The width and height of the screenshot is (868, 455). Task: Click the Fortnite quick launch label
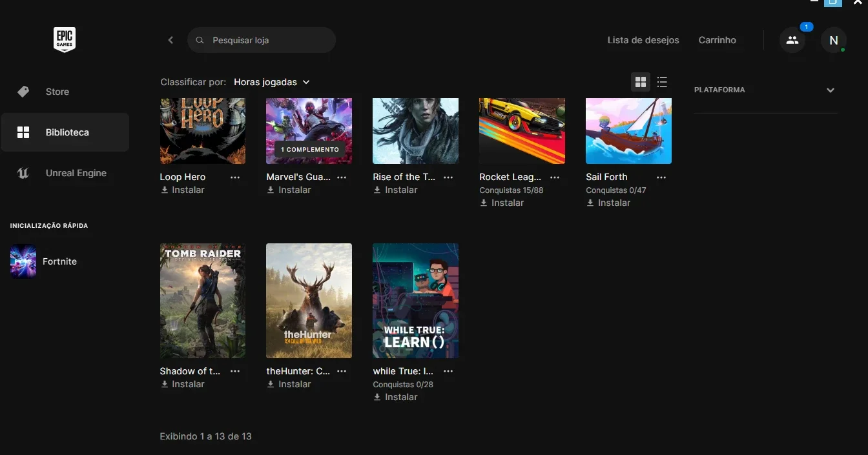(59, 261)
